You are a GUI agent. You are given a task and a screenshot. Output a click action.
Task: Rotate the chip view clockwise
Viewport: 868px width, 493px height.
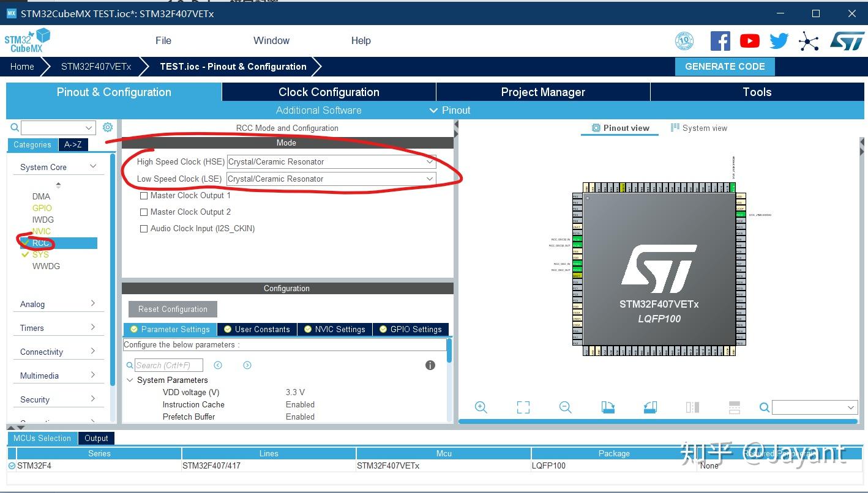tap(608, 407)
